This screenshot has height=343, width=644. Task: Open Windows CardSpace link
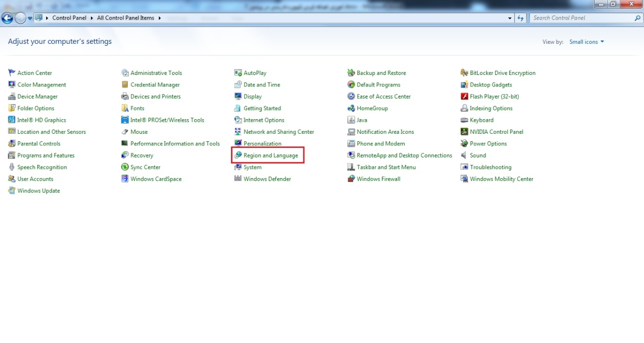(156, 179)
